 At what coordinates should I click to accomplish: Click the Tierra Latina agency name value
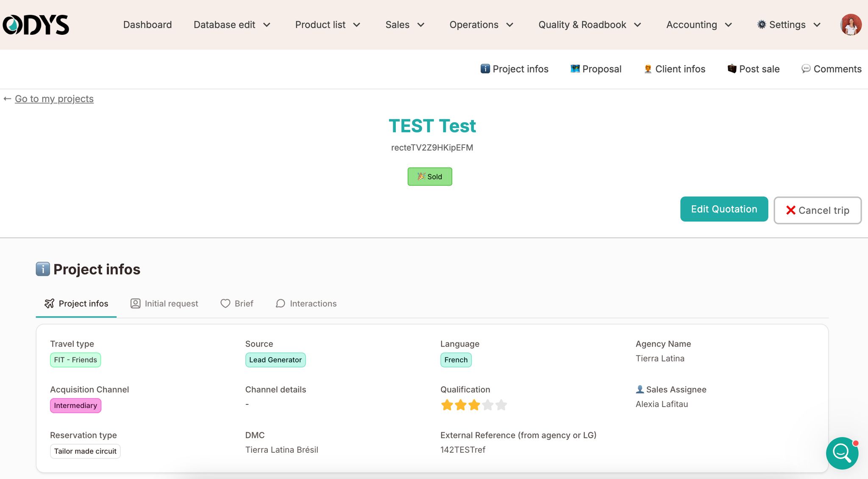point(660,359)
